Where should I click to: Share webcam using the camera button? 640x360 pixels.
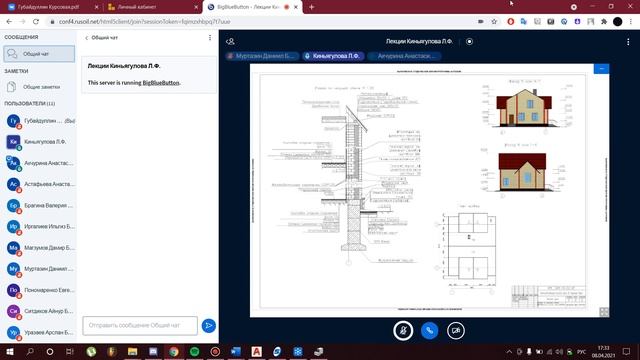[456, 331]
